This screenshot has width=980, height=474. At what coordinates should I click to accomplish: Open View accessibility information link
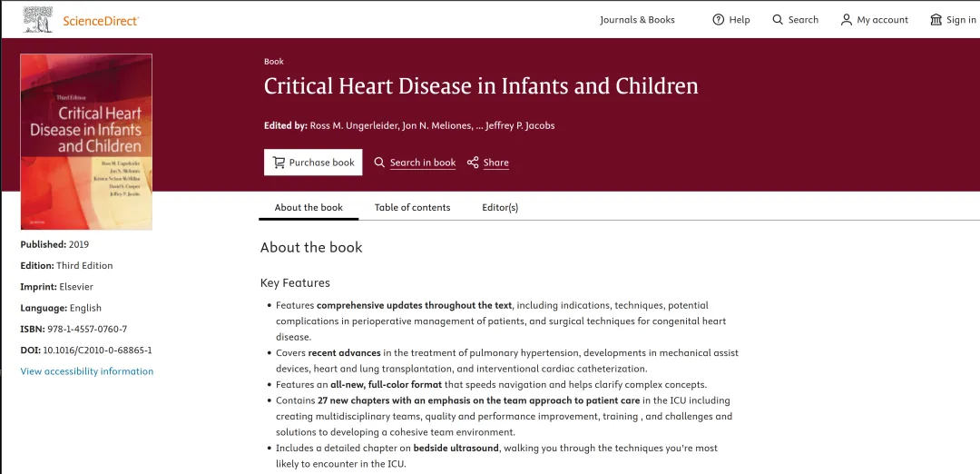click(x=87, y=371)
